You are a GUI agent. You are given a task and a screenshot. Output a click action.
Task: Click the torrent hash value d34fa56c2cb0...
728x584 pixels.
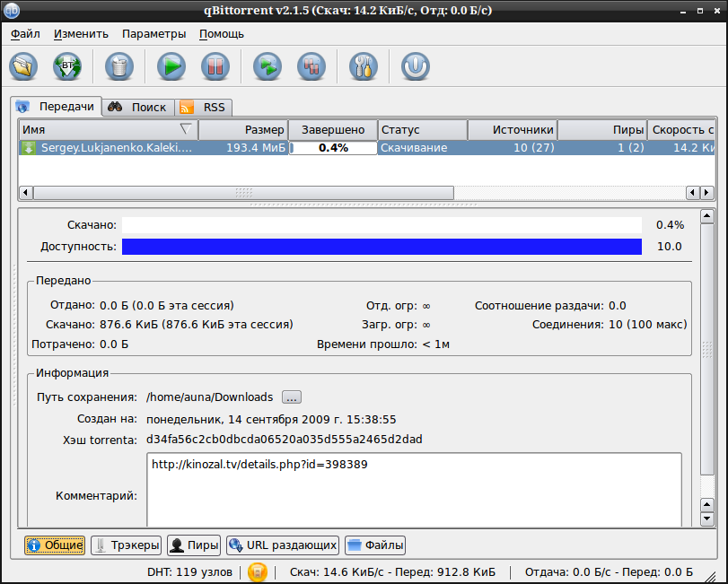coord(285,440)
